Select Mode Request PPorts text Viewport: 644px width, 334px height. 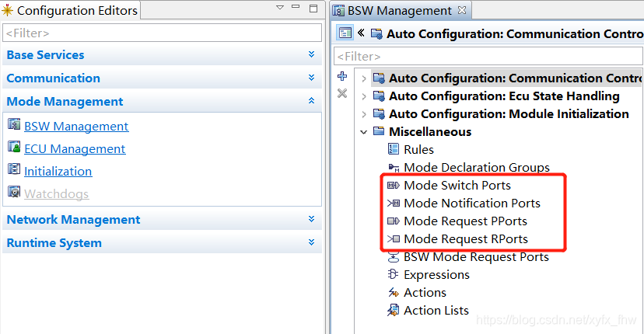tap(465, 221)
